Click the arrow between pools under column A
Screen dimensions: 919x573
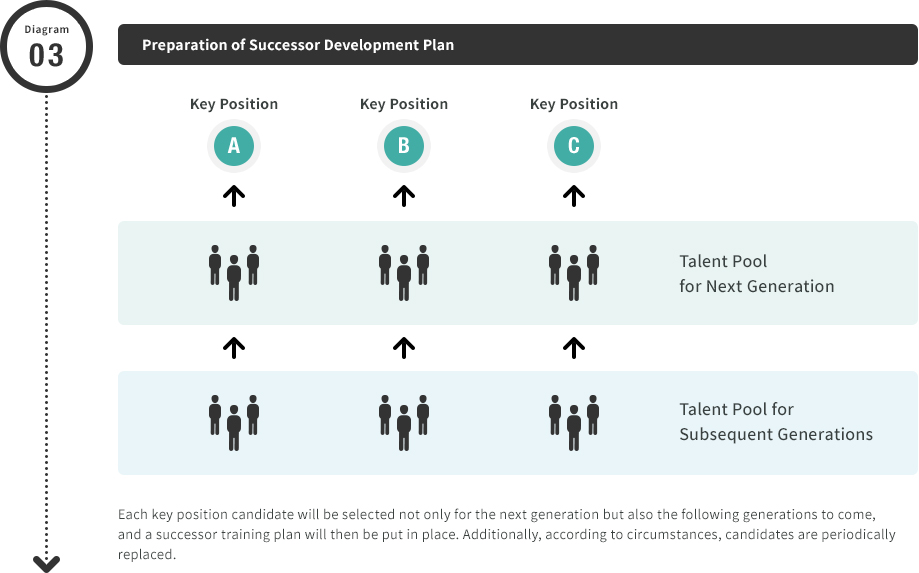pyautogui.click(x=234, y=347)
